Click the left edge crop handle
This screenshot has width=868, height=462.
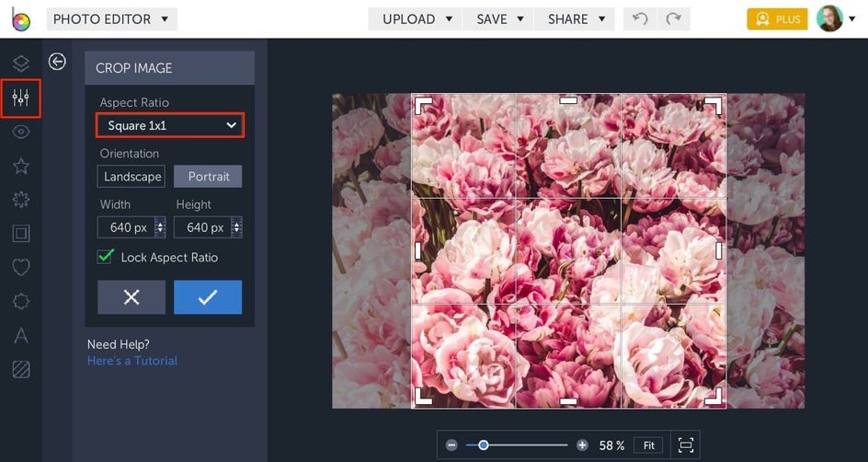click(x=418, y=251)
